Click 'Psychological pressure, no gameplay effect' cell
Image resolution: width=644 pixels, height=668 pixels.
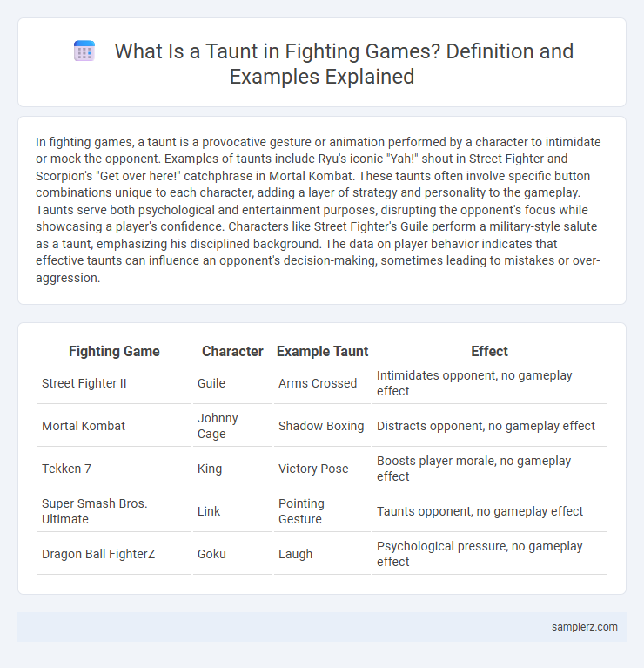click(489, 553)
